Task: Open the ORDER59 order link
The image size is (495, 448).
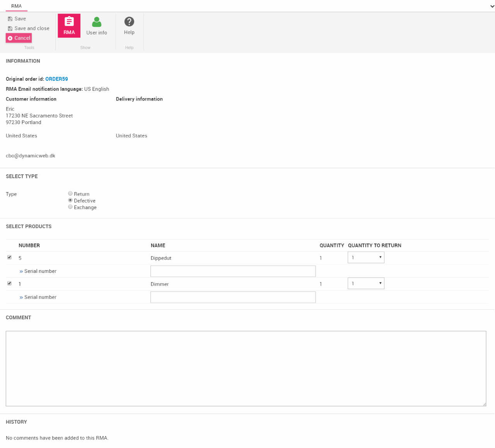Action: point(56,79)
